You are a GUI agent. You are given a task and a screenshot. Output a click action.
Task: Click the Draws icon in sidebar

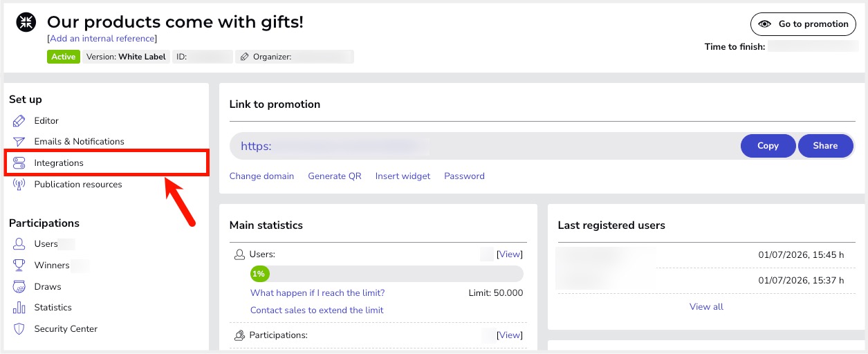pyautogui.click(x=19, y=287)
